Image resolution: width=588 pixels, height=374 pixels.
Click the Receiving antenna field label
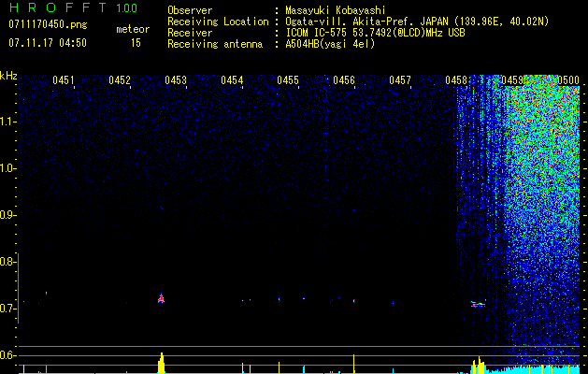[215, 44]
